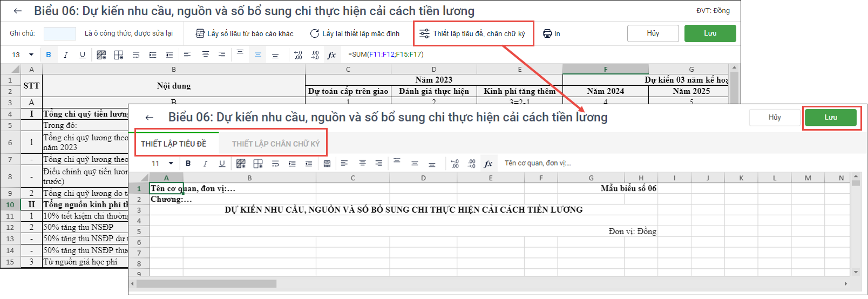Click the back arrow beside the overlay title
The width and height of the screenshot is (868, 299).
point(150,118)
